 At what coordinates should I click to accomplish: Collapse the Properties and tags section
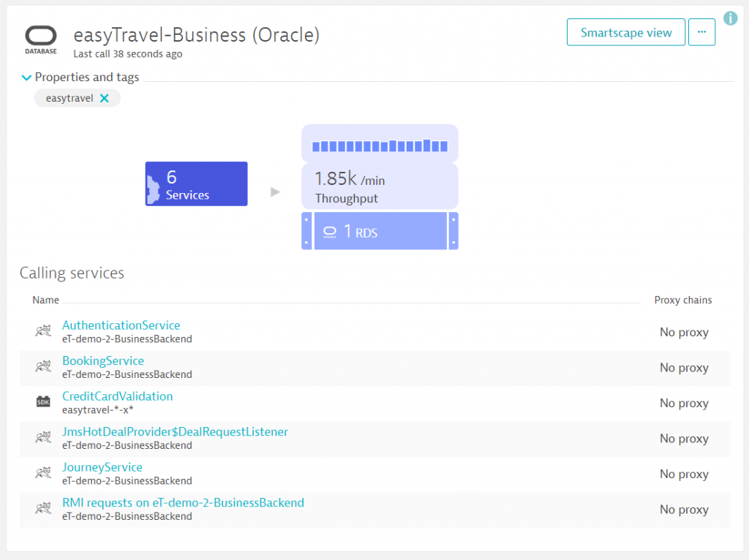26,77
